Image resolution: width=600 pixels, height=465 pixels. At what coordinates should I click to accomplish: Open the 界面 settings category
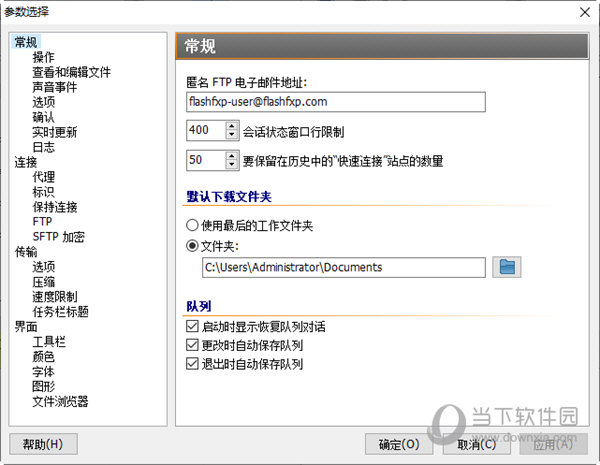(26, 327)
